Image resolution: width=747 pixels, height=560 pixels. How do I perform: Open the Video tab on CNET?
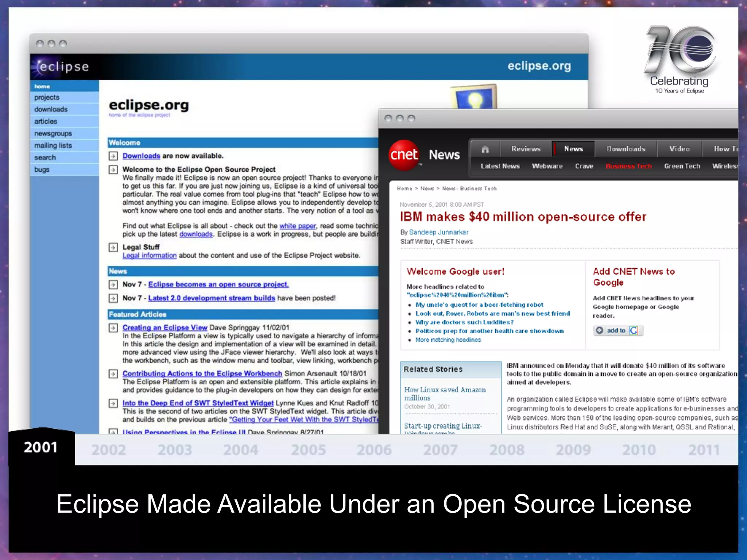[x=679, y=149]
